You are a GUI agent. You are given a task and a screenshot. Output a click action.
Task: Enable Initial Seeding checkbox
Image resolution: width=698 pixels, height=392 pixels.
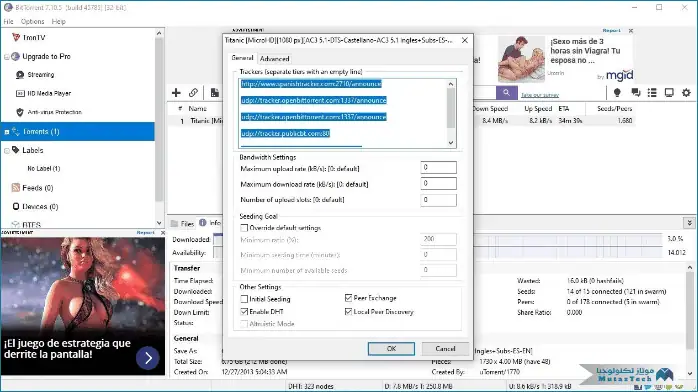tap(244, 299)
